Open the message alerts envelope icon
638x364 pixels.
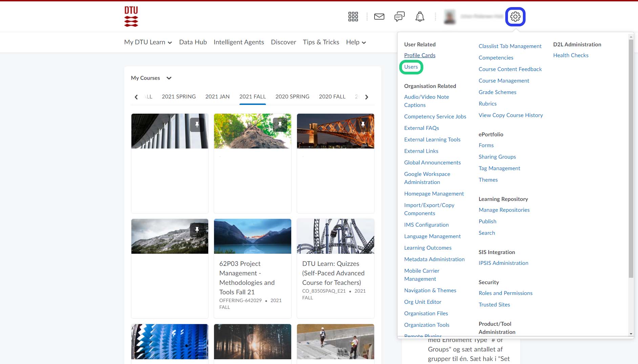pos(379,17)
